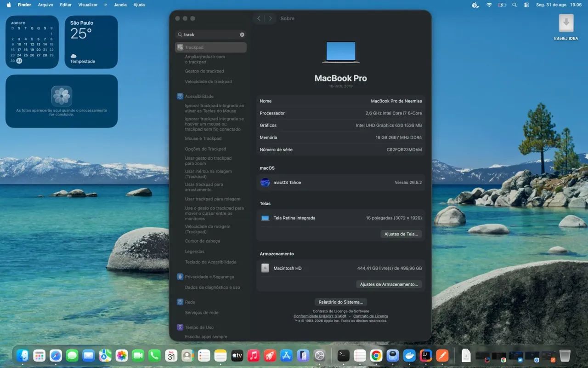Screen dimensions: 588x368
Task: Open App Store from the Dock
Action: coord(287,356)
